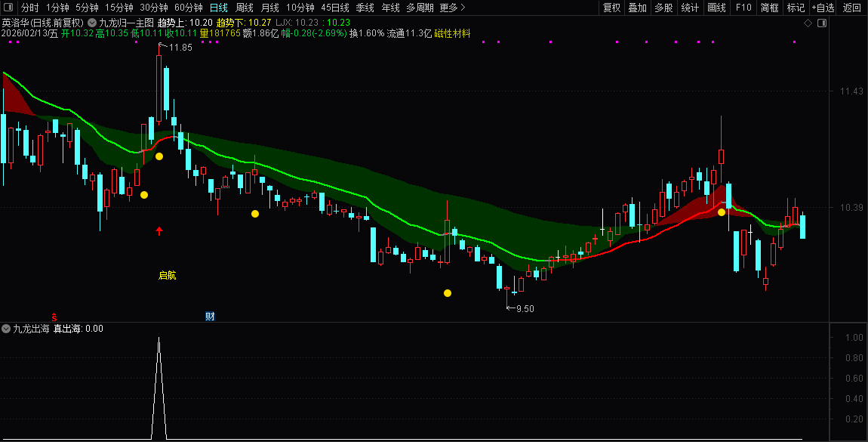868x442 pixels.
Task: Click the tallest red candle at 11.85 peak
Action: [159, 88]
